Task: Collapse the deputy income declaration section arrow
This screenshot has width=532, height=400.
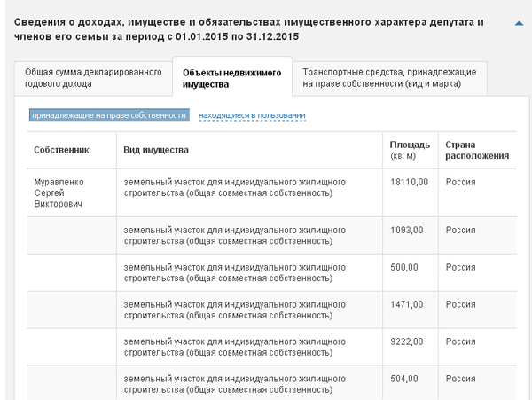Action: point(518,25)
